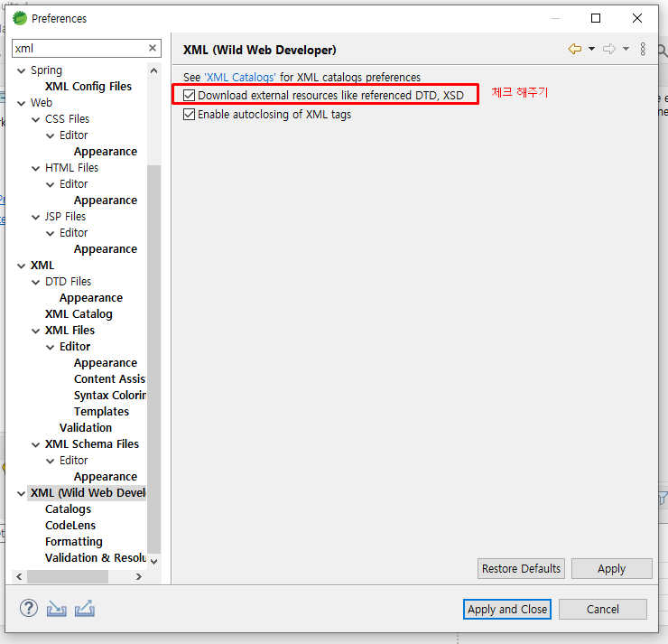Screen dimensions: 668x644
Task: Toggle Enable autoclosing of XML tags
Action: (190, 114)
